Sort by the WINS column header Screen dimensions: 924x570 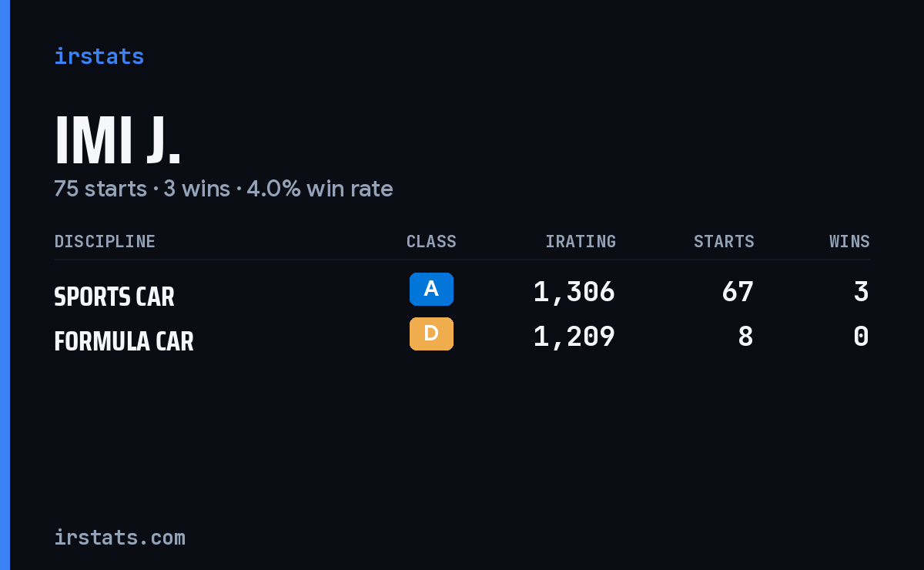coord(849,241)
